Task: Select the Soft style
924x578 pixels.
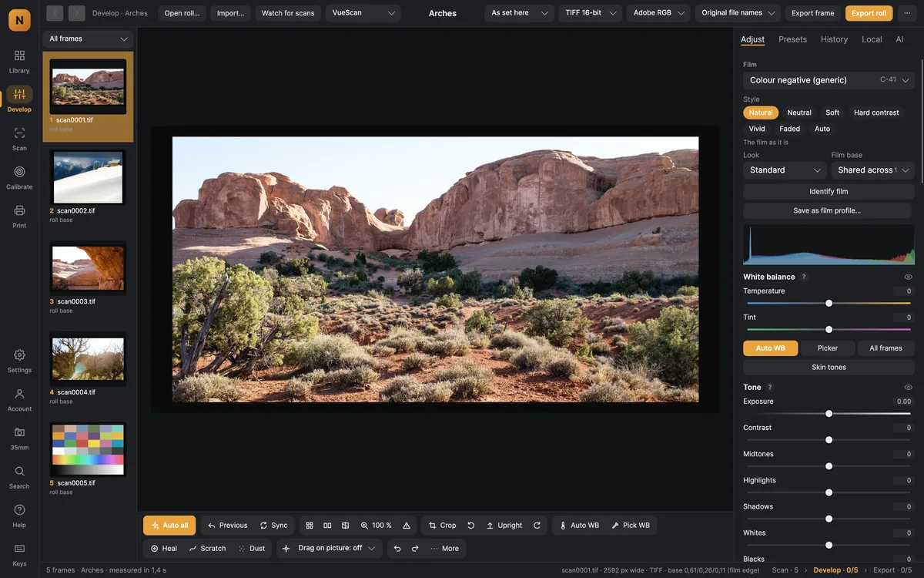Action: point(832,113)
